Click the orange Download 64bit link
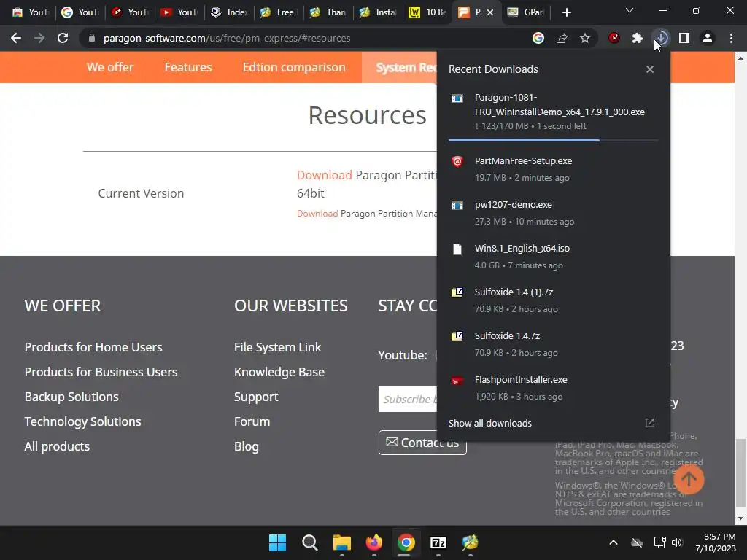Screen dimensions: 747x560 click(324, 175)
